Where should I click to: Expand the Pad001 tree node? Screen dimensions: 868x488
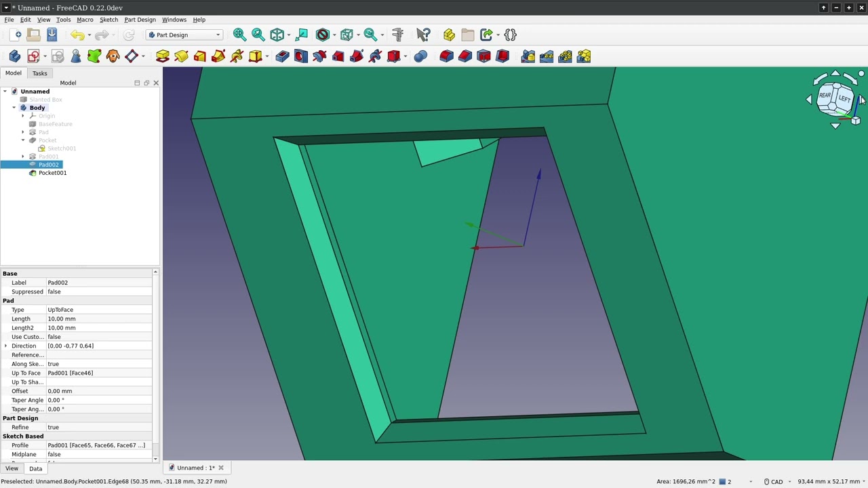coord(23,157)
